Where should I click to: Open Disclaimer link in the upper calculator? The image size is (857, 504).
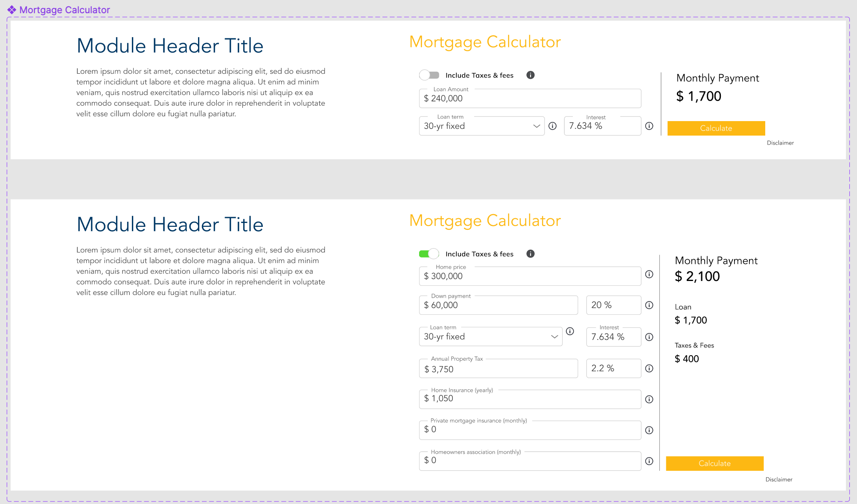(780, 143)
